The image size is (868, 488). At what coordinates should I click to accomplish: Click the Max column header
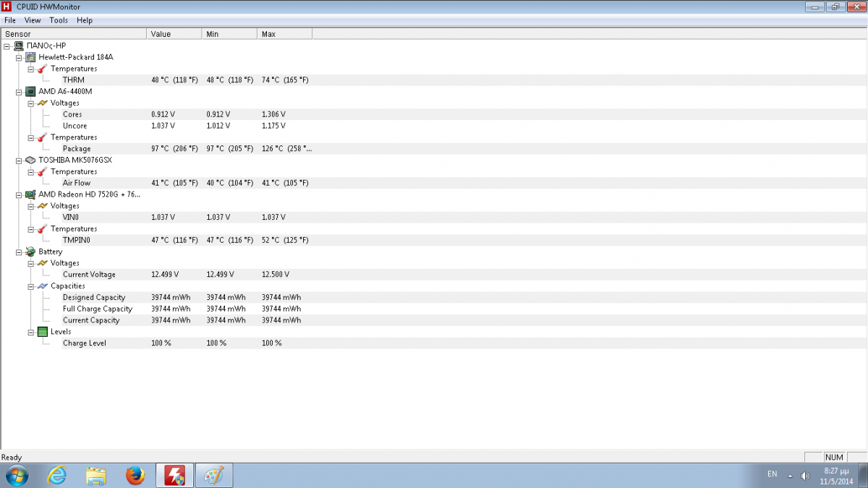tap(284, 34)
